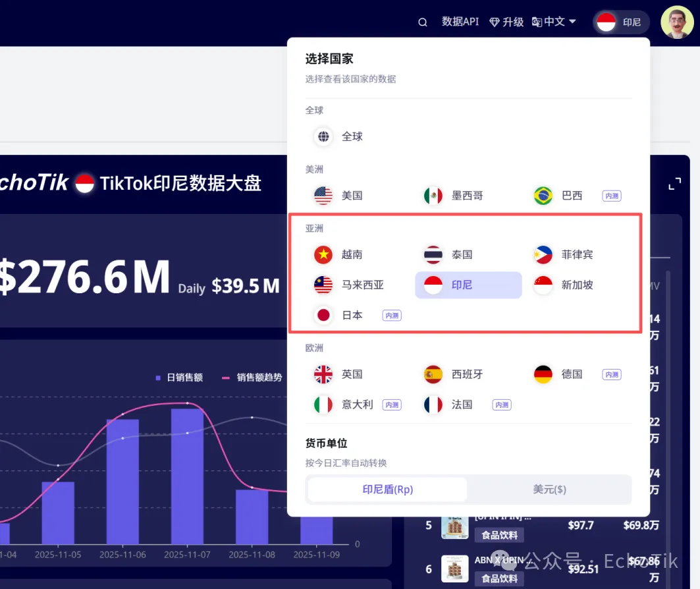700x589 pixels.
Task: Open the Indonesia country selector dropdown
Action: point(620,22)
